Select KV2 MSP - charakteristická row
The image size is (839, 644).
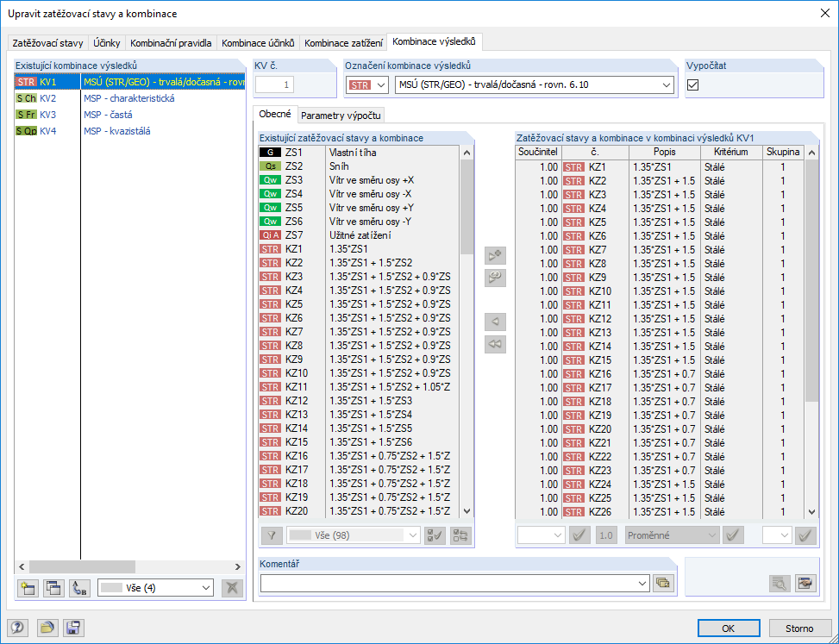[x=130, y=98]
